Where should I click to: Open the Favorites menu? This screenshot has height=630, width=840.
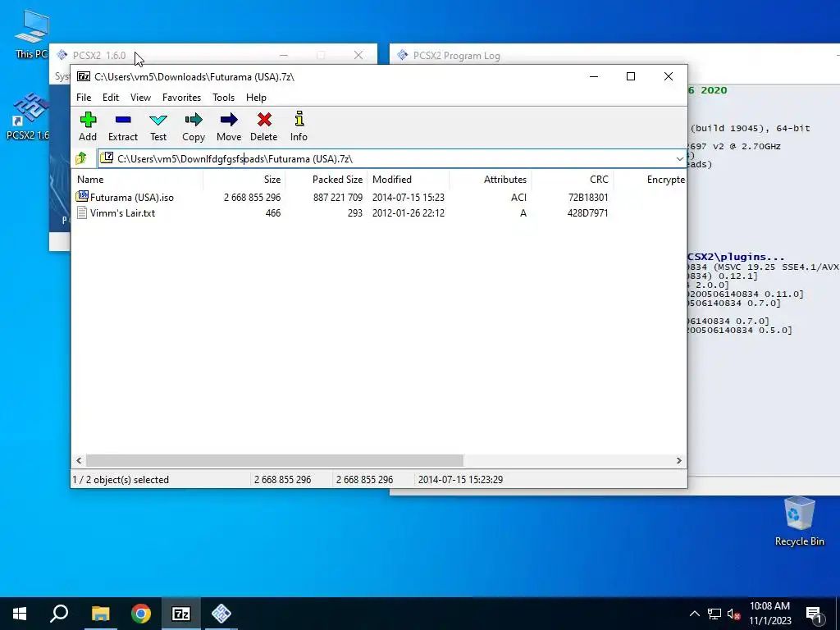tap(181, 97)
